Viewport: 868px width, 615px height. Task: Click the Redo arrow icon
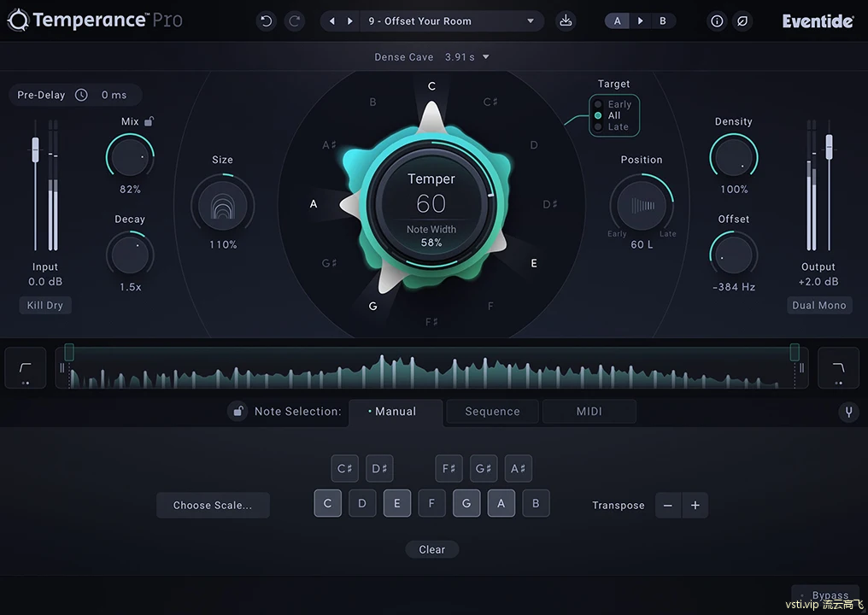pos(294,20)
